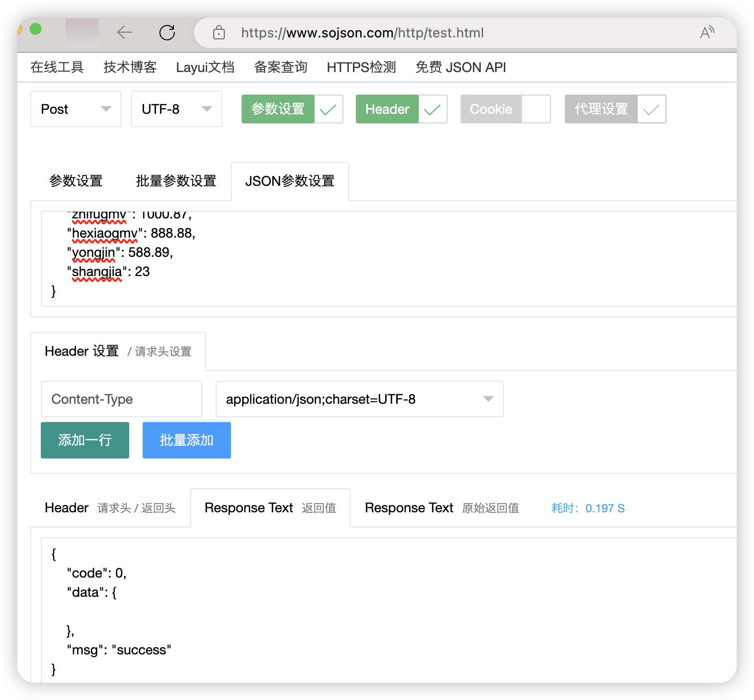Go back with the browser back arrow
The width and height of the screenshot is (754, 700).
click(x=124, y=32)
